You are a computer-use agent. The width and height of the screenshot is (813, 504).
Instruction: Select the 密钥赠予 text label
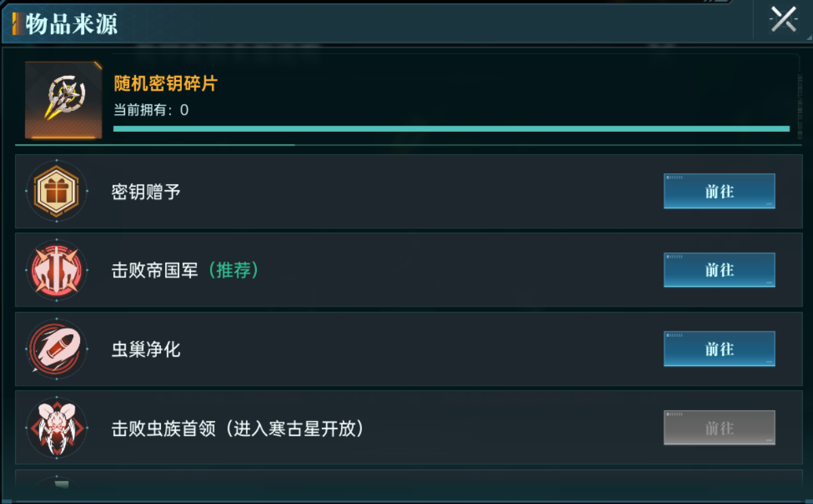pos(146,192)
